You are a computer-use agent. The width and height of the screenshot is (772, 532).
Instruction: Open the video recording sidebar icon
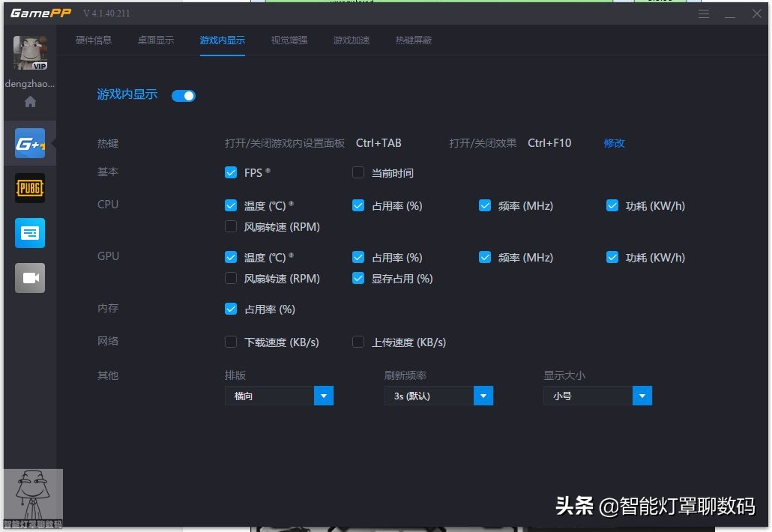(x=30, y=277)
